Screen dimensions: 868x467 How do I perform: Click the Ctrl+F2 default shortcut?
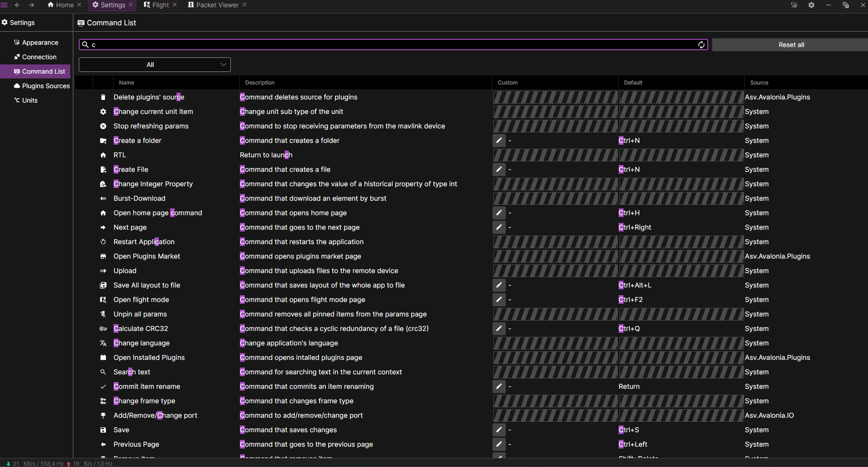[x=630, y=300]
